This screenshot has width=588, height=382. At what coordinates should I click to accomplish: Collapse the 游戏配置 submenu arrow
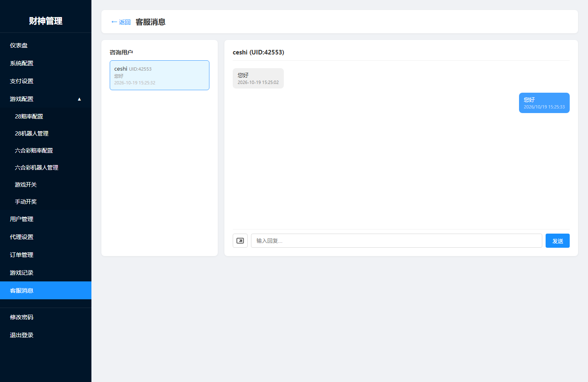79,99
